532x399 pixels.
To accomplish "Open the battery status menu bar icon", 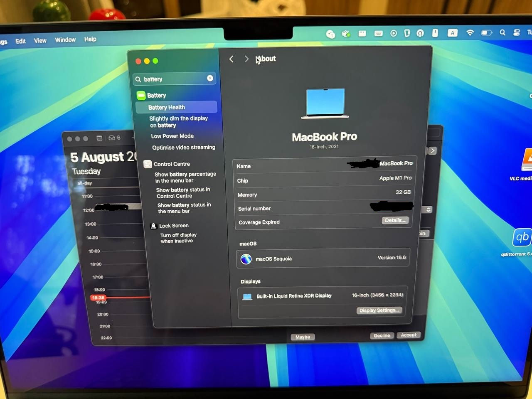I will tap(487, 32).
